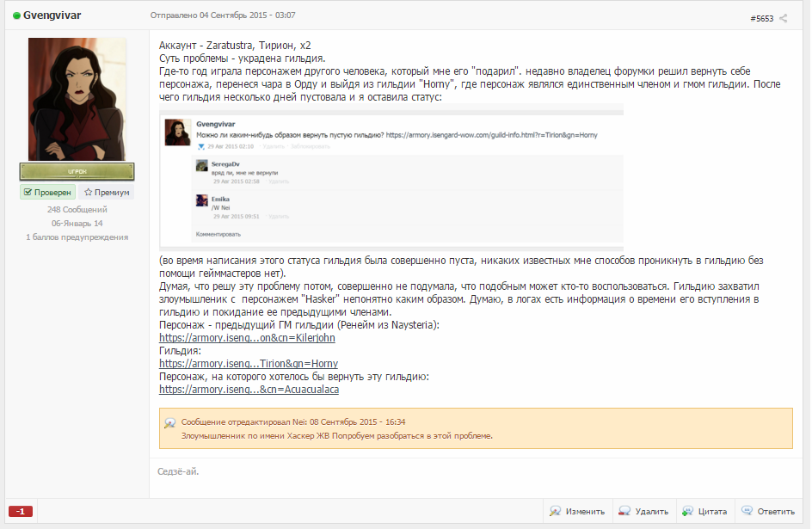Viewport: 812px width, 529px height.
Task: Click the Gvengvivar avatar image
Action: pyautogui.click(x=77, y=99)
